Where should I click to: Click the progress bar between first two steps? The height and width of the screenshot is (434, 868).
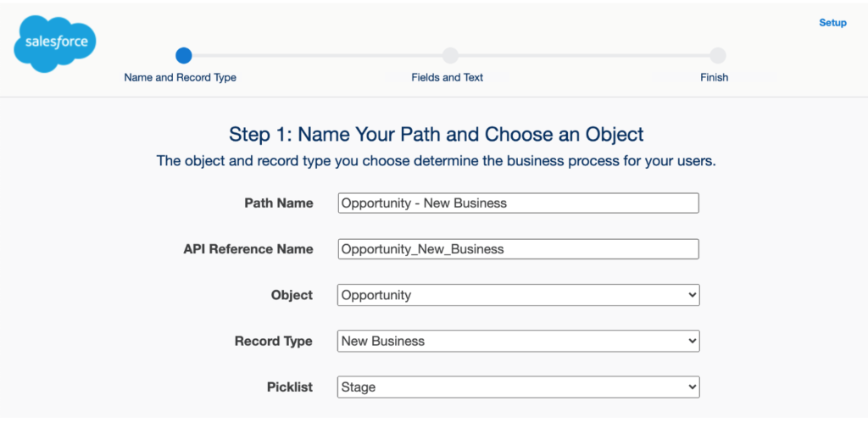click(317, 55)
